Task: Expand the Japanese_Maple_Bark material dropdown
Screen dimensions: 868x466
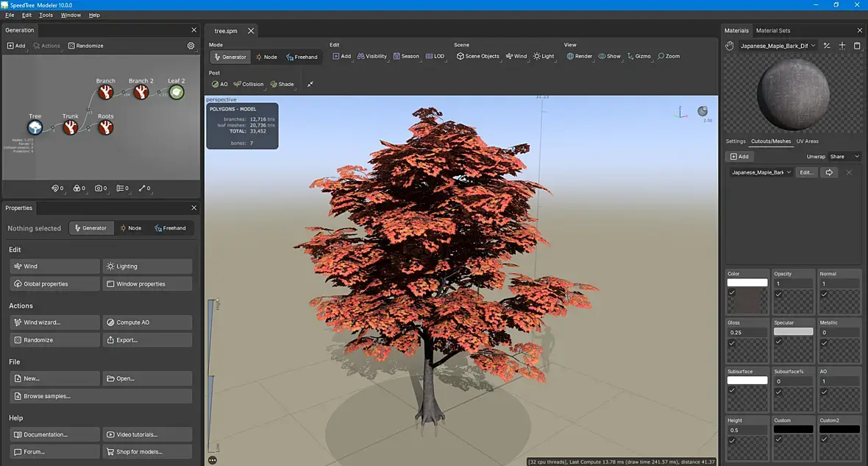Action: point(778,46)
